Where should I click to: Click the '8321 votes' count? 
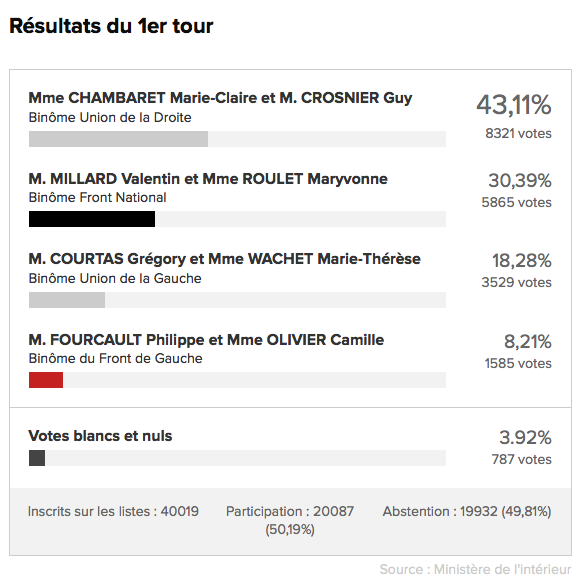pyautogui.click(x=518, y=134)
